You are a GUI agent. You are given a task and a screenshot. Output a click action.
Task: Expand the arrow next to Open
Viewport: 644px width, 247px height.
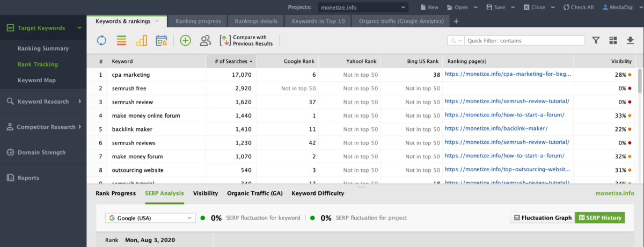pyautogui.click(x=475, y=8)
